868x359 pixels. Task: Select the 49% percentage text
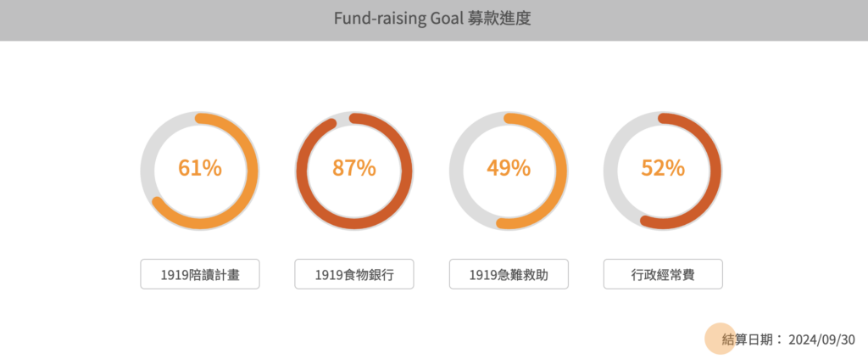click(509, 168)
